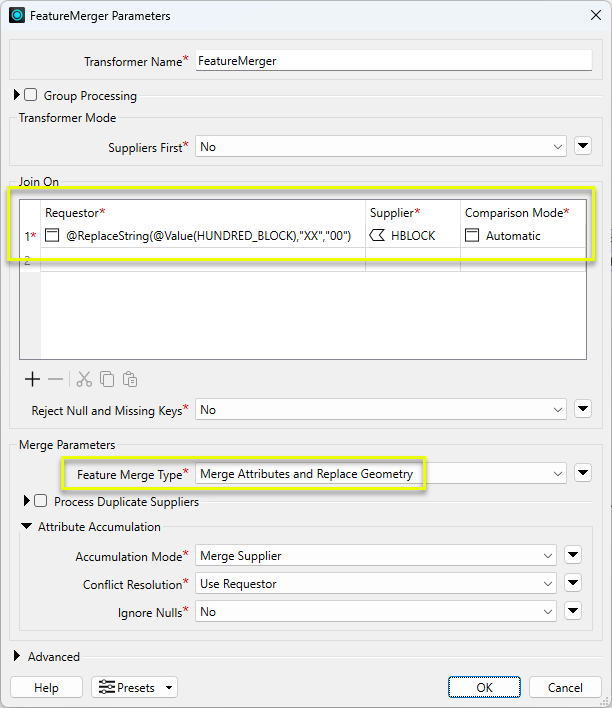Expand the Advanced section

point(18,657)
